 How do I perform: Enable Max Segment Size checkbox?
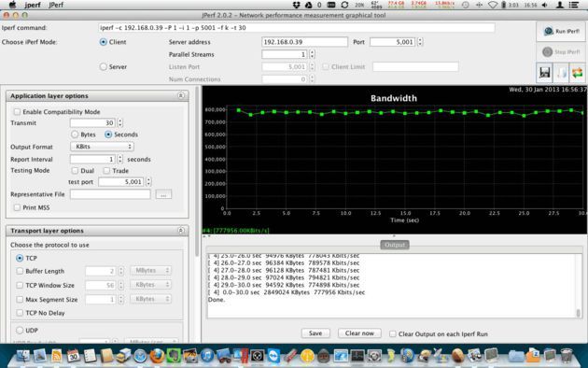(x=20, y=300)
